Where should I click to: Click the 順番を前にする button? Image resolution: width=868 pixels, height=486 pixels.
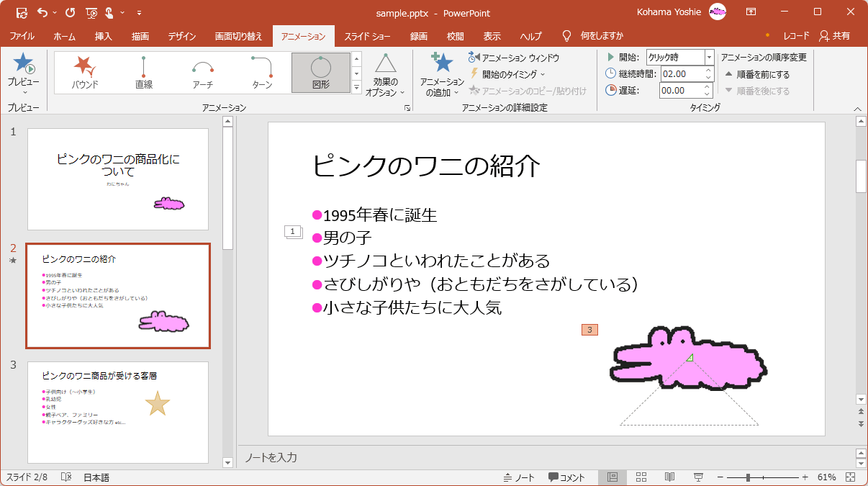click(756, 74)
